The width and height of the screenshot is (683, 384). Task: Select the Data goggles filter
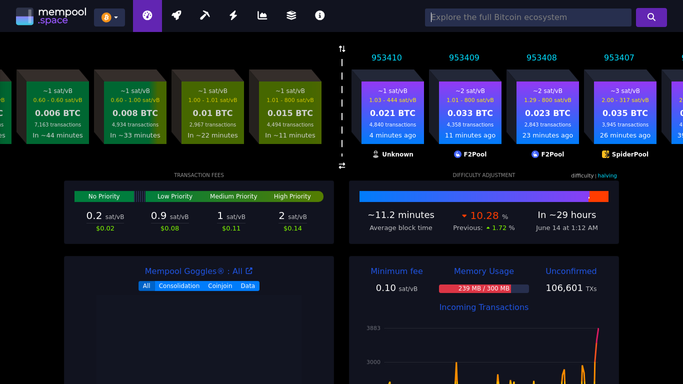[x=248, y=286]
